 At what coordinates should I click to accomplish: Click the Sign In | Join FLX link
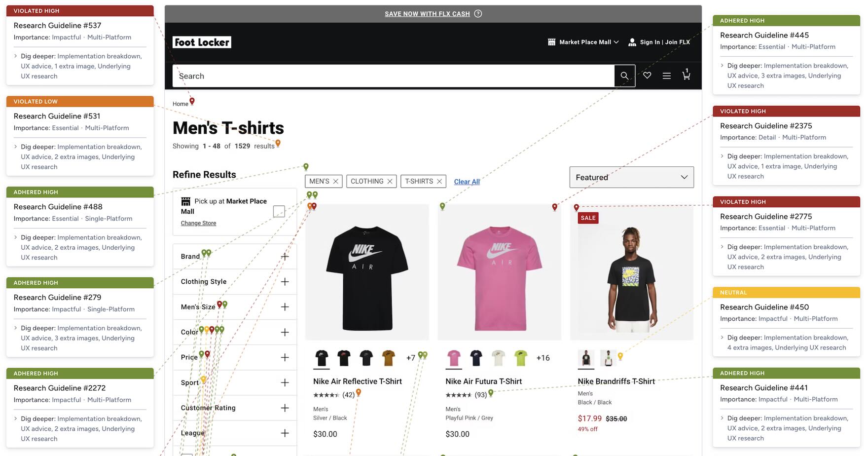click(x=659, y=42)
